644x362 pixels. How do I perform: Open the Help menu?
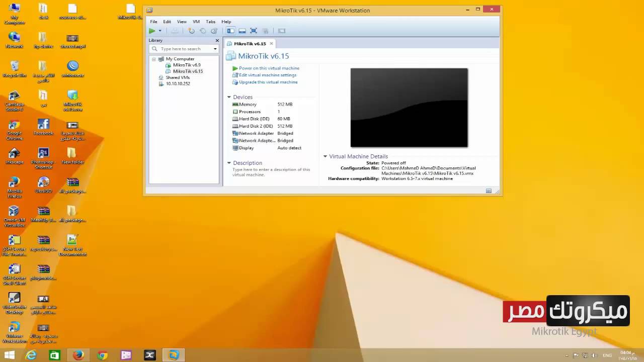226,22
